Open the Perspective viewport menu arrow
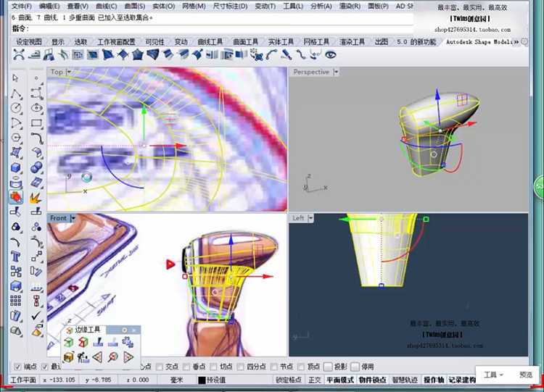The image size is (544, 392). (336, 72)
